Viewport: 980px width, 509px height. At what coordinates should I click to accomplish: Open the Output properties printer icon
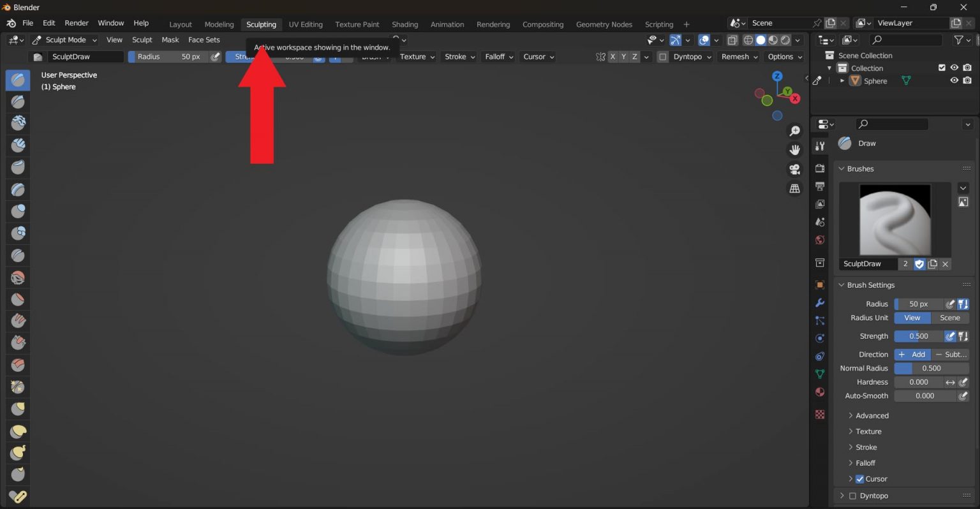pos(820,186)
